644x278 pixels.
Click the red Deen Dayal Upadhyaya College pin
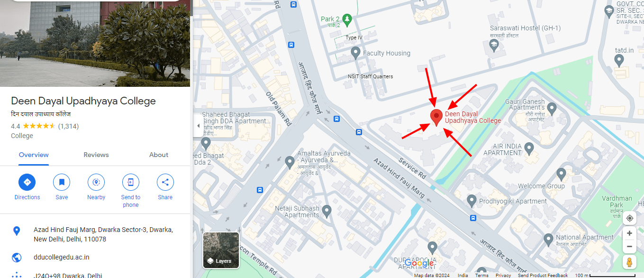pyautogui.click(x=436, y=117)
